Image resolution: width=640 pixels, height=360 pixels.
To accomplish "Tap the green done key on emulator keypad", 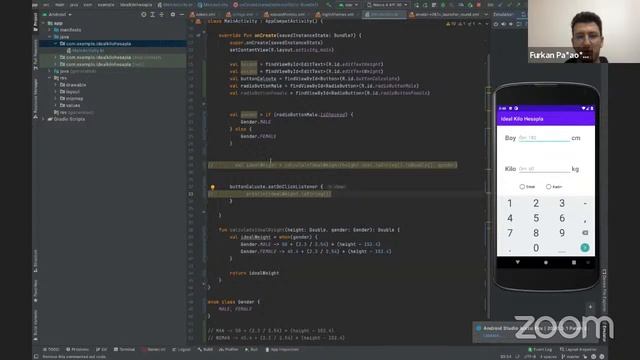I will tap(585, 248).
